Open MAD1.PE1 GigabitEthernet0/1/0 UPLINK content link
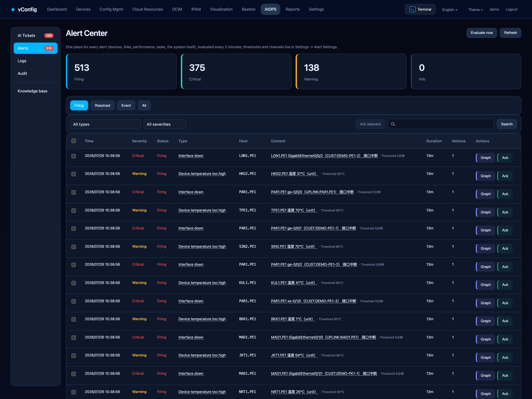Viewport: 532px width, 399px height. coord(323,337)
